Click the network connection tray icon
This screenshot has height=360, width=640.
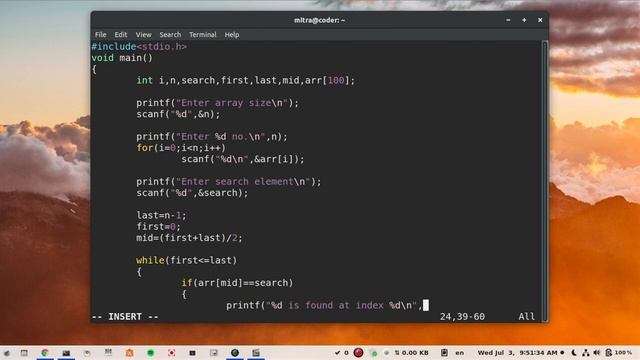pyautogui.click(x=586, y=353)
